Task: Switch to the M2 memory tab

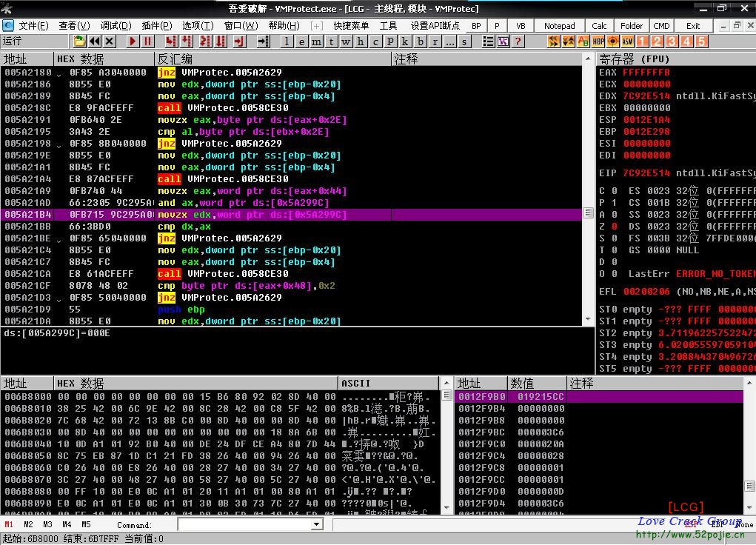Action: tap(28, 525)
